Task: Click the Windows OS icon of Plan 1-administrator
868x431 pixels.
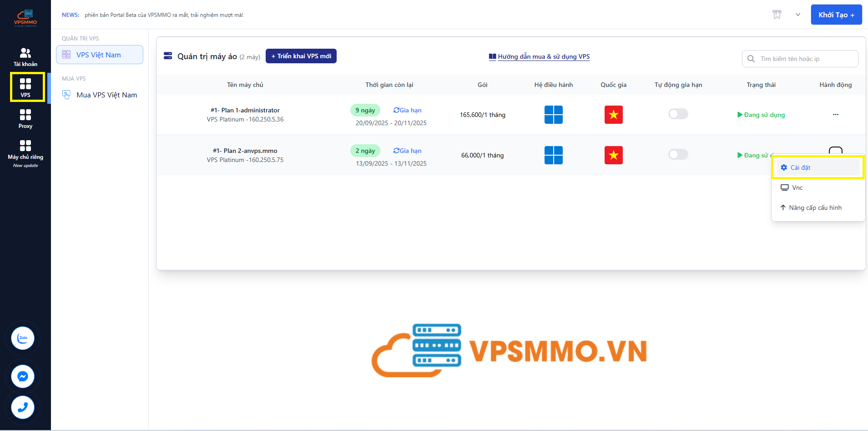Action: (553, 115)
